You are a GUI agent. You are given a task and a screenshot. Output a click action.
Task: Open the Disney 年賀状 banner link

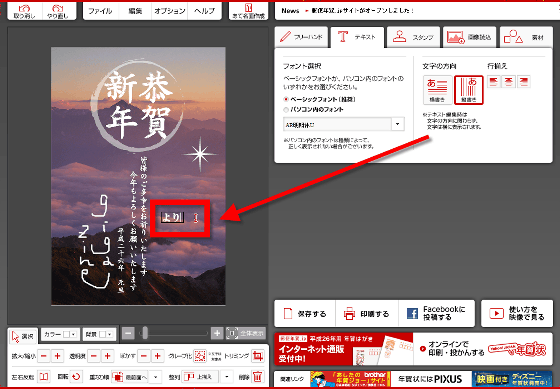pos(512,379)
